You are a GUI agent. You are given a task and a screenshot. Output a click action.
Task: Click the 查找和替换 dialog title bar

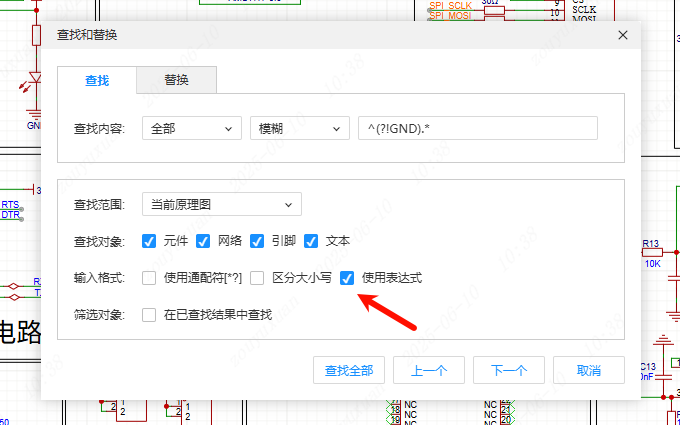pos(300,35)
